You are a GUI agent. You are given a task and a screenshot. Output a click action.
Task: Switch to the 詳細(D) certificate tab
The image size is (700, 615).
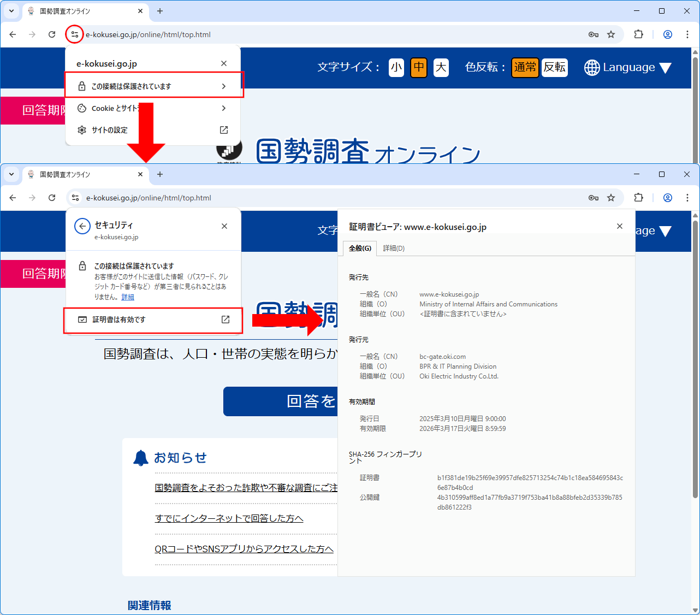tap(394, 249)
